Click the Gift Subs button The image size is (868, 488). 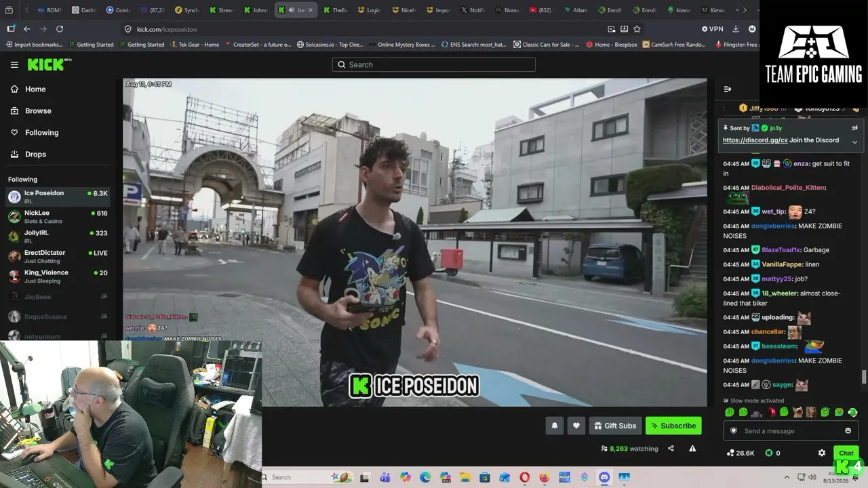click(615, 426)
